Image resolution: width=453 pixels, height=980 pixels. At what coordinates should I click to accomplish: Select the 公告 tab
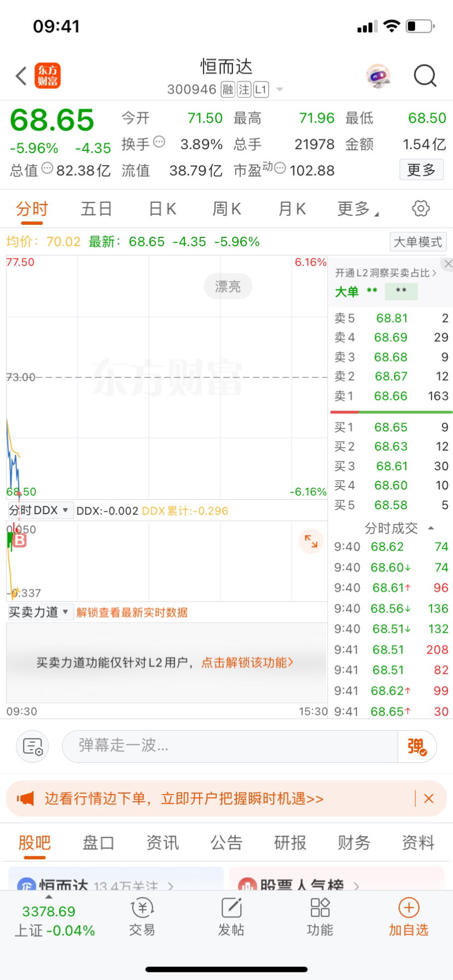coord(226,843)
